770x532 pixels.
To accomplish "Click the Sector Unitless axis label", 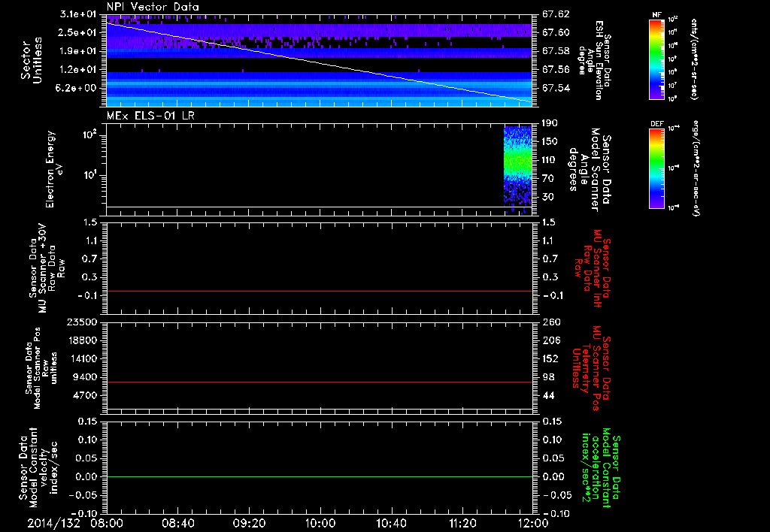I will point(32,60).
